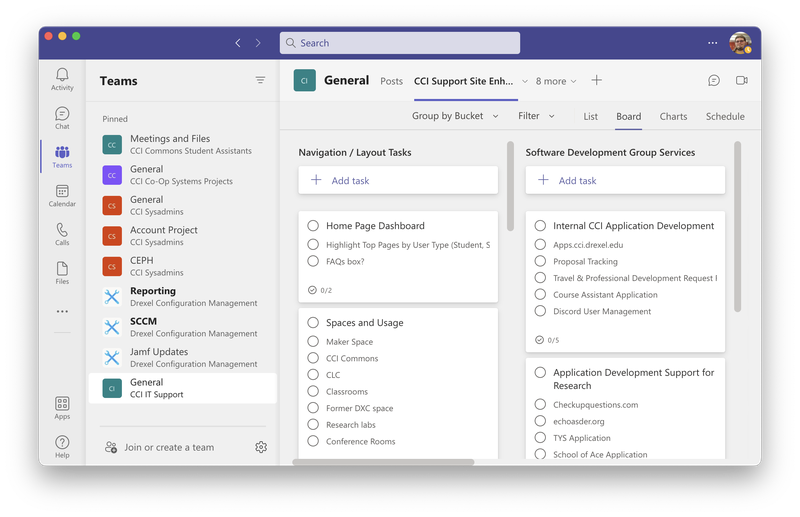Show more apps via sidebar ellipsis
The height and width of the screenshot is (517, 800).
tap(62, 311)
